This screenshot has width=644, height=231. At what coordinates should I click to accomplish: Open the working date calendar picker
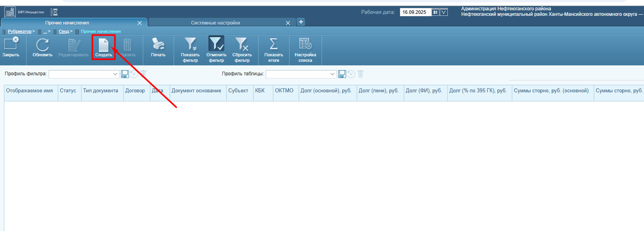436,12
